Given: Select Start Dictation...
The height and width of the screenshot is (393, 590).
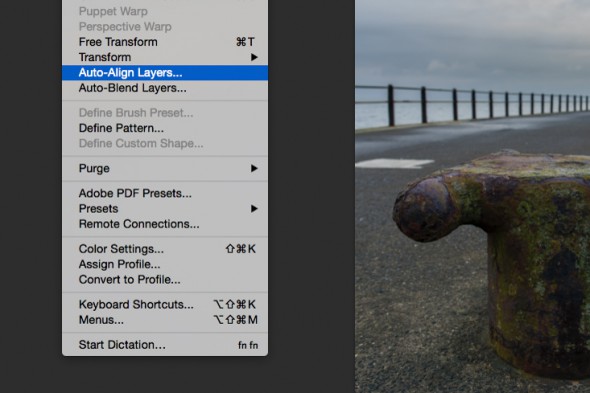Looking at the screenshot, I should coord(165,345).
